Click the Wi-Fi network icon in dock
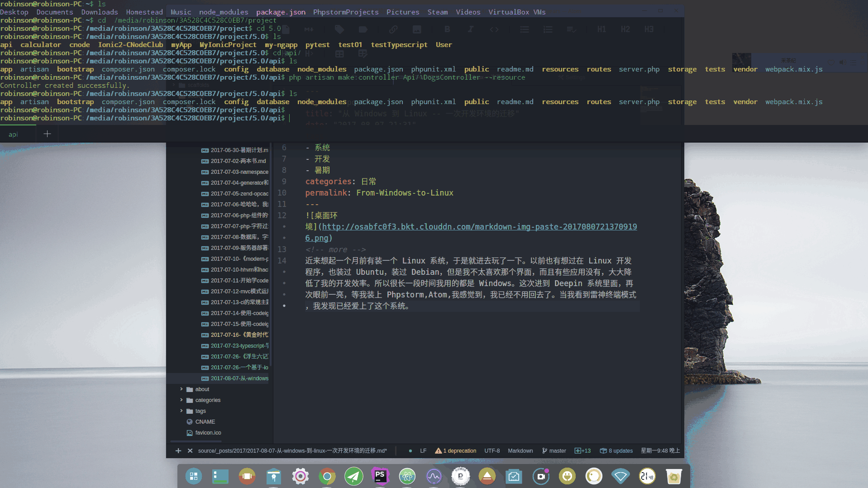This screenshot has height=488, width=868. pyautogui.click(x=620, y=476)
